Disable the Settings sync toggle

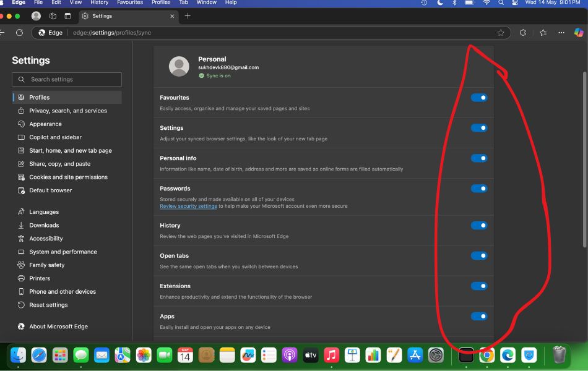(x=479, y=128)
